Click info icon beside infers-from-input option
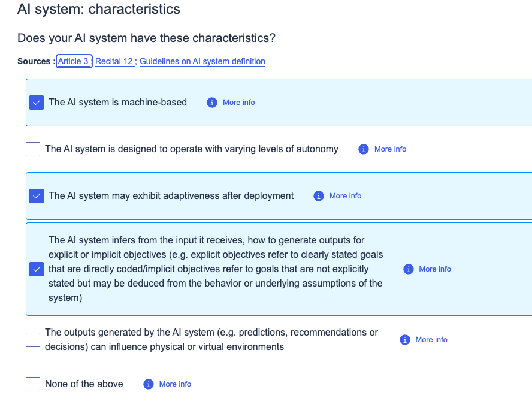Image resolution: width=532 pixels, height=413 pixels. pyautogui.click(x=409, y=269)
